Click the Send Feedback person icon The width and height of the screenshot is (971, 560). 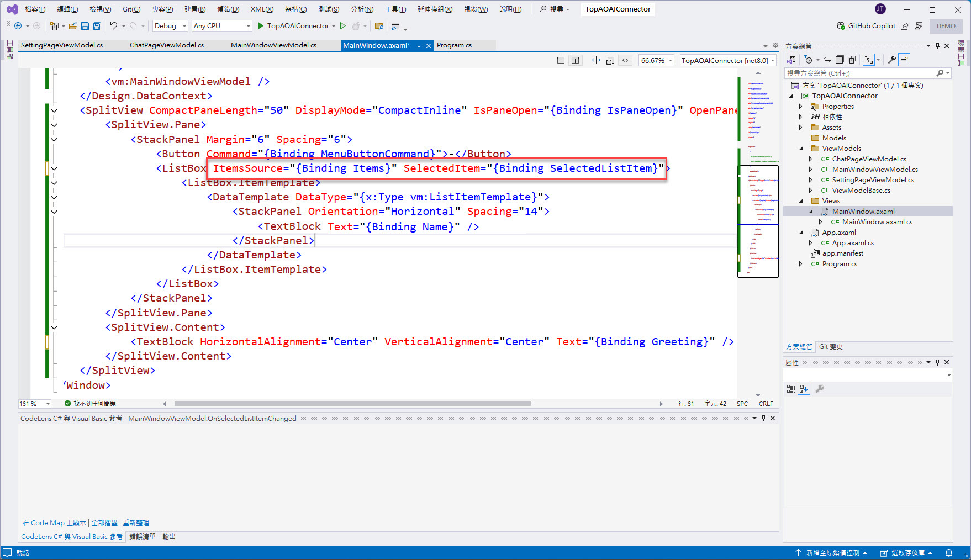pos(919,26)
